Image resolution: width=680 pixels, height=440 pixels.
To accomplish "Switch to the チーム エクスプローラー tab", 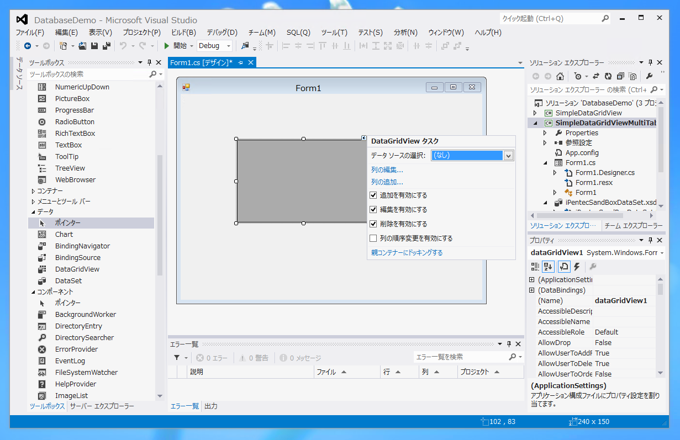I will [634, 226].
